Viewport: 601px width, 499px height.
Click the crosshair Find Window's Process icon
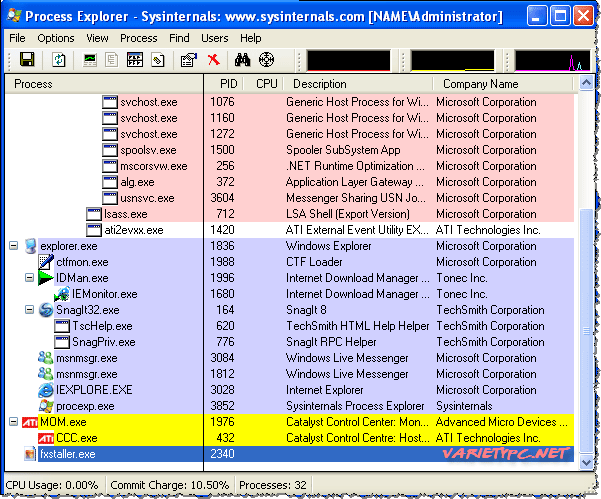[266, 60]
